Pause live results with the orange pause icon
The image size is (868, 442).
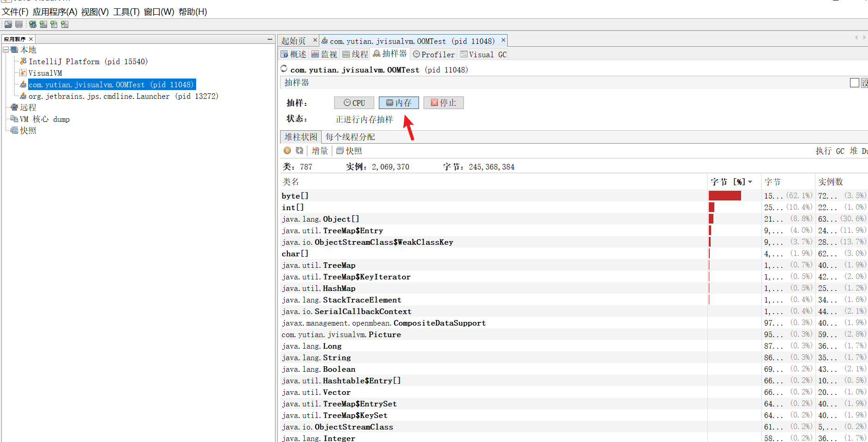(x=287, y=151)
